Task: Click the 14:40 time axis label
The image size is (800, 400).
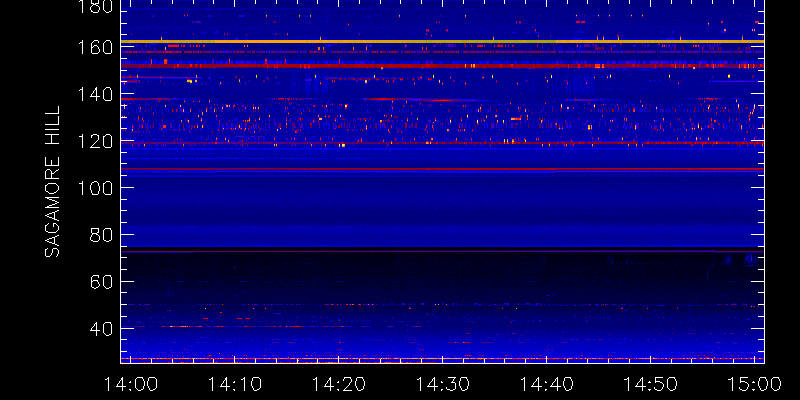Action: pyautogui.click(x=546, y=384)
